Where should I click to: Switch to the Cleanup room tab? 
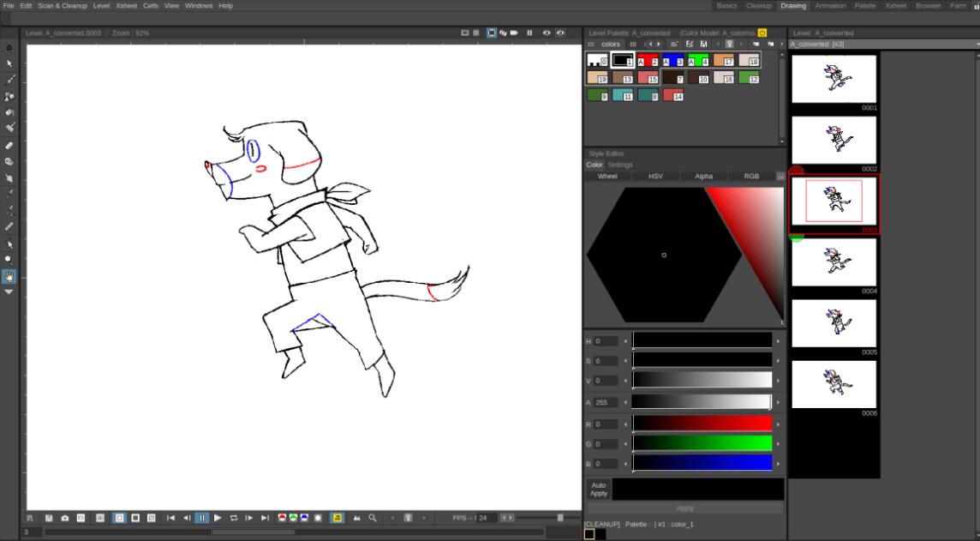point(759,6)
